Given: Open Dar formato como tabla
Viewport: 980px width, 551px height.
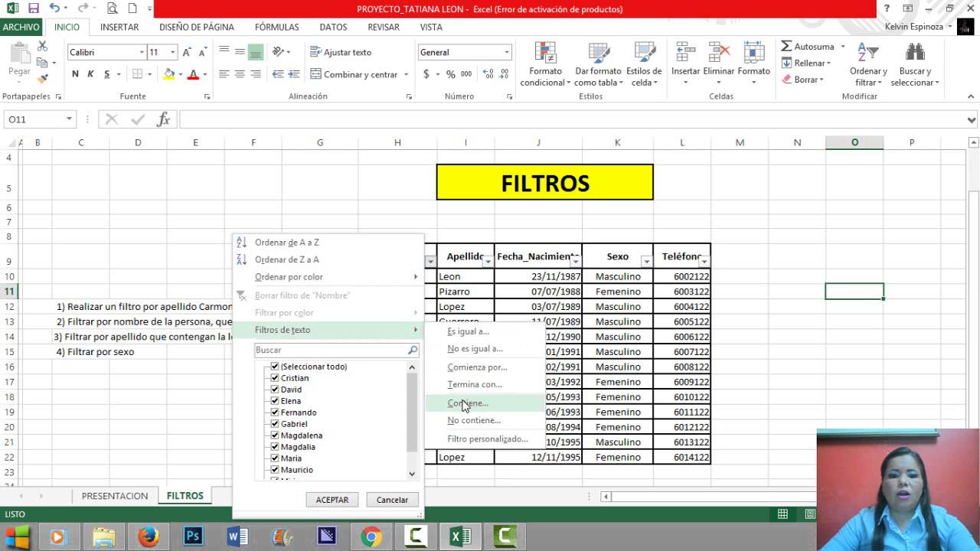Looking at the screenshot, I should (598, 64).
